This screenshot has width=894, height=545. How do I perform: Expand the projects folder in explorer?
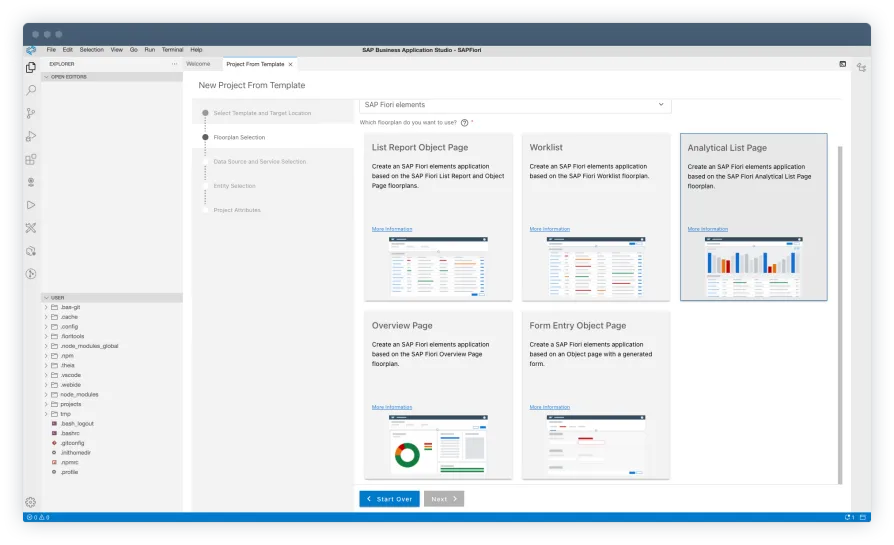(70, 404)
